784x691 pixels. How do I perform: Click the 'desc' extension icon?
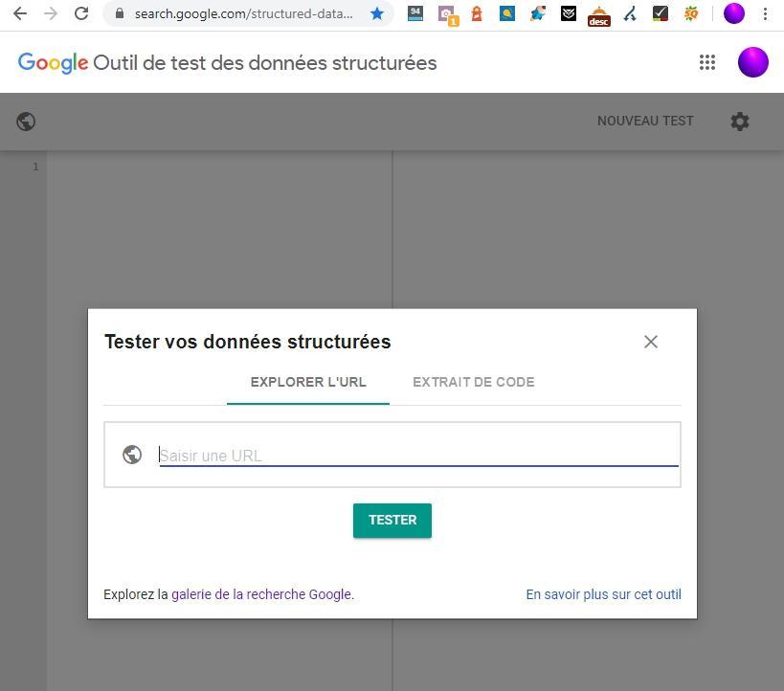pos(598,14)
